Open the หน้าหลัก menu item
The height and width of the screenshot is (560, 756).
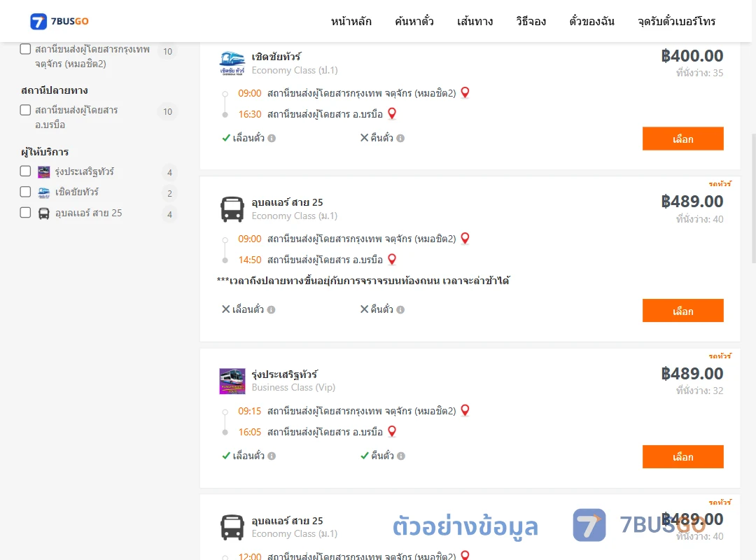coord(351,21)
